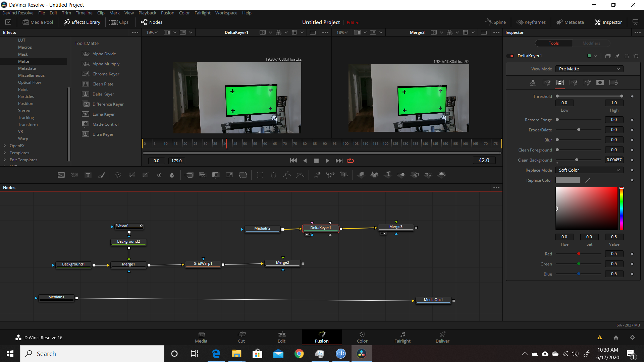Select the Background tool icon in toolbar

point(61,175)
